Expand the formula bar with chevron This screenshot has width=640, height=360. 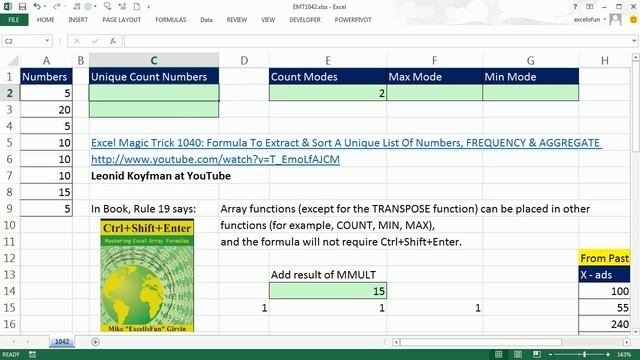(x=634, y=41)
